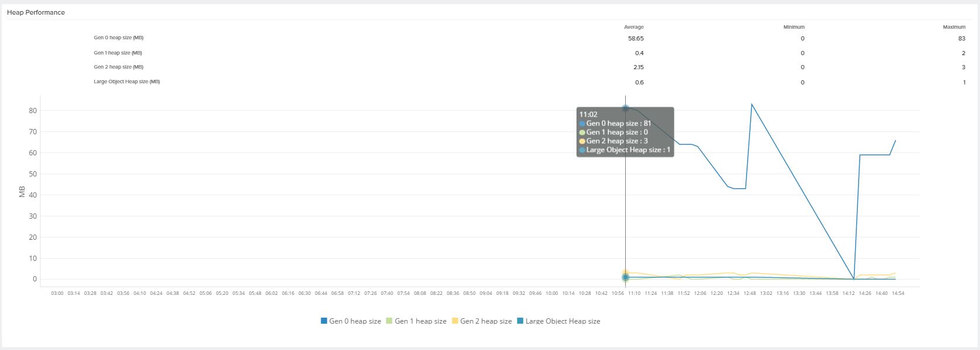Toggle Gen 2 heap size legend label
The height and width of the screenshot is (350, 980).
486,321
